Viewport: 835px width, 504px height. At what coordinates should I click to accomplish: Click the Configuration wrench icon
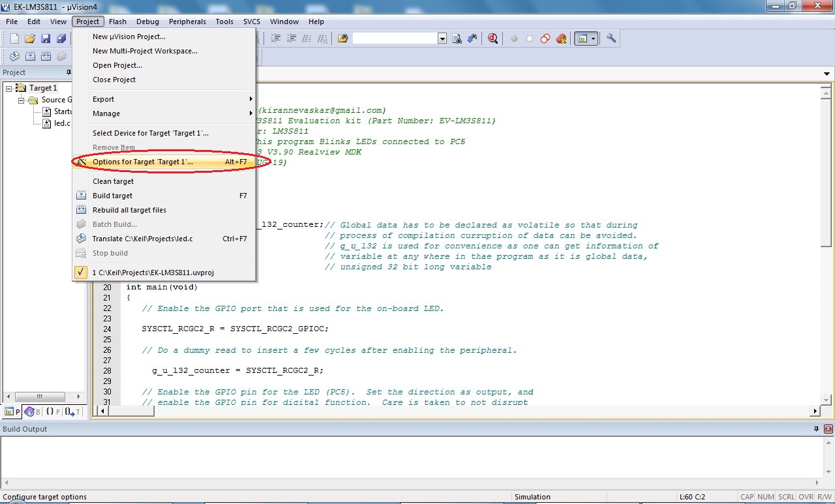tap(611, 39)
